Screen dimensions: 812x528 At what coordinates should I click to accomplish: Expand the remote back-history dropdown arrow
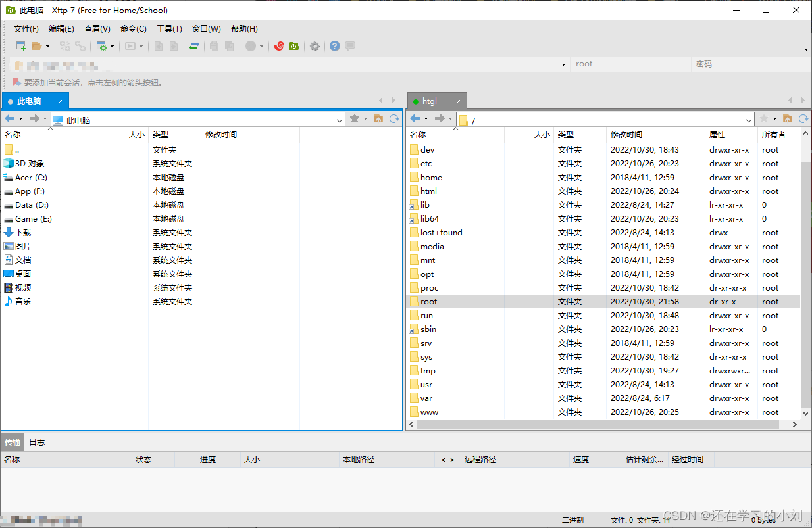pyautogui.click(x=426, y=119)
